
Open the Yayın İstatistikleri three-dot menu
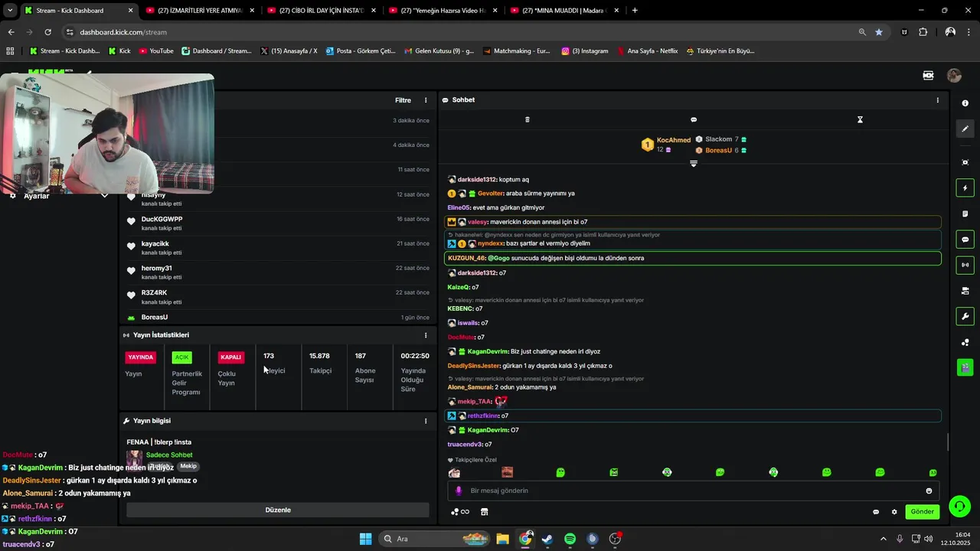point(426,335)
